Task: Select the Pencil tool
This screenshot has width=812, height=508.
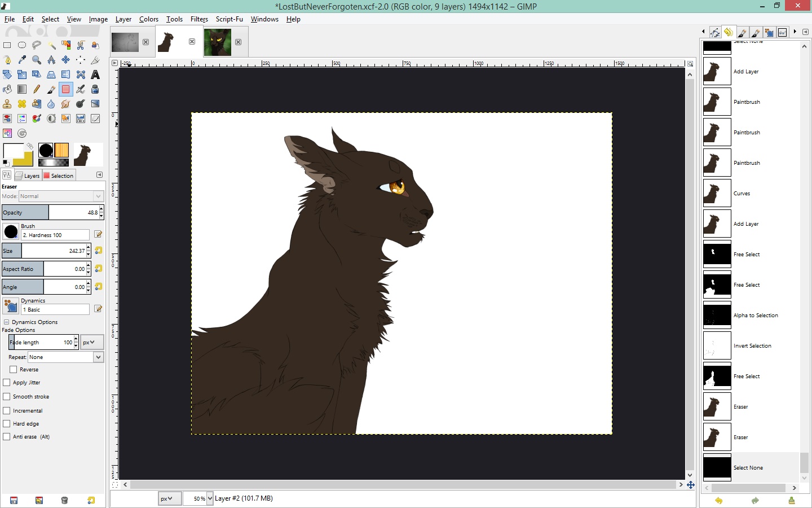Action: coord(37,89)
